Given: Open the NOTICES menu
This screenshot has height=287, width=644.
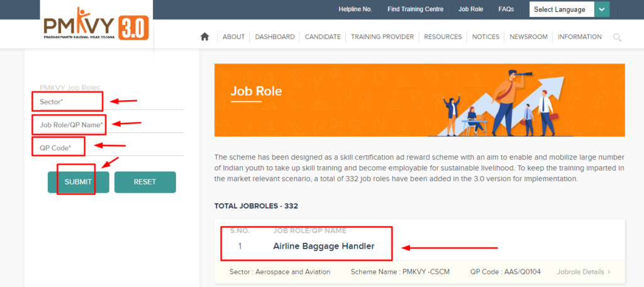Looking at the screenshot, I should 486,37.
